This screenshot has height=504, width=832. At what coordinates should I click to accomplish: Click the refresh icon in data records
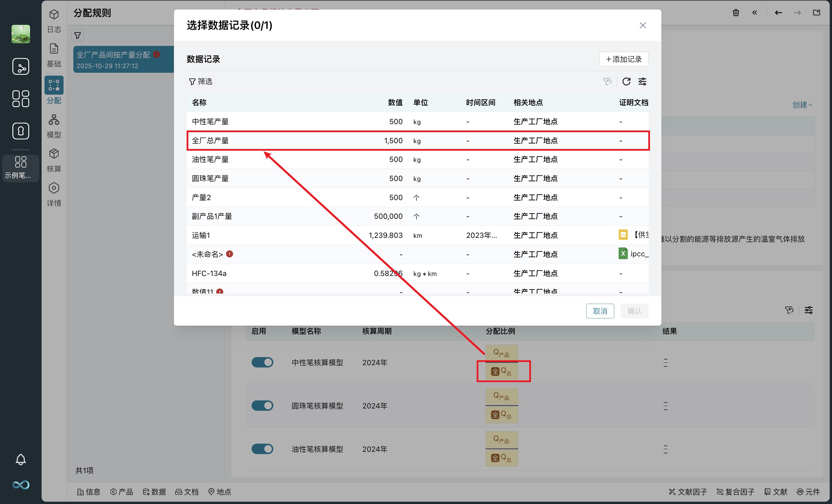point(626,81)
